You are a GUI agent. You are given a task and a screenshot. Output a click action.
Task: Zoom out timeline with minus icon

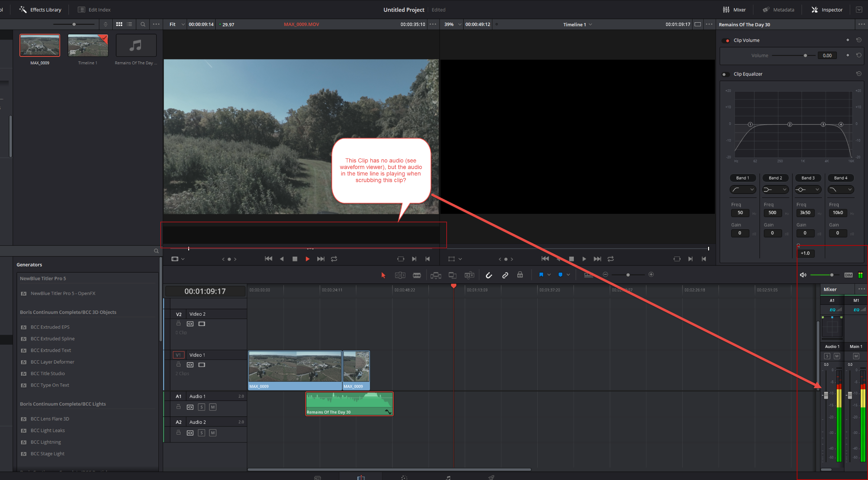pos(605,274)
